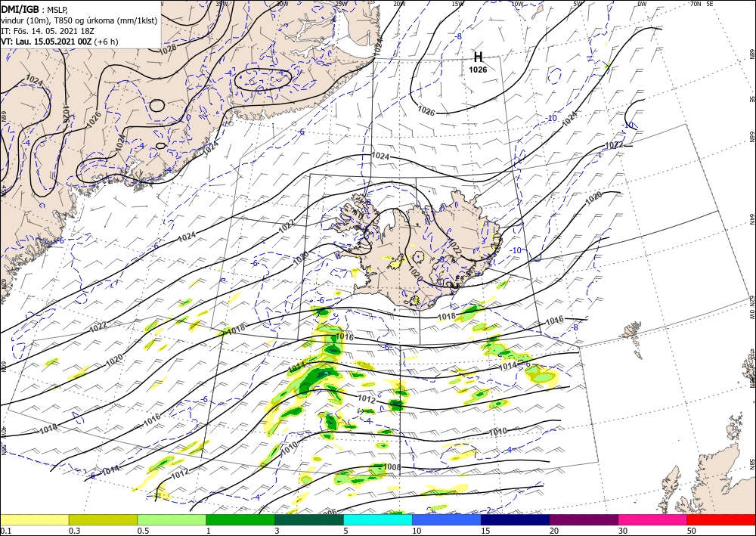
Task: Choose the navy 15–20 legend swatch
Action: click(516, 519)
